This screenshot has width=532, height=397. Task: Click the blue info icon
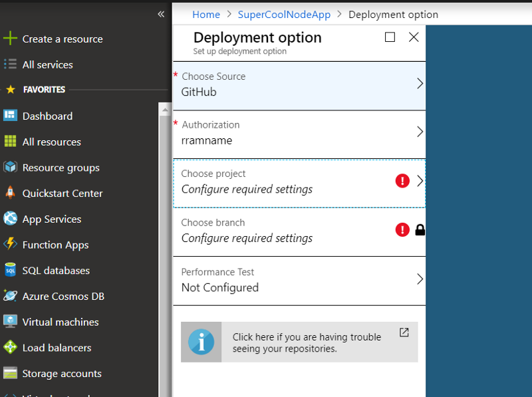[x=201, y=342]
